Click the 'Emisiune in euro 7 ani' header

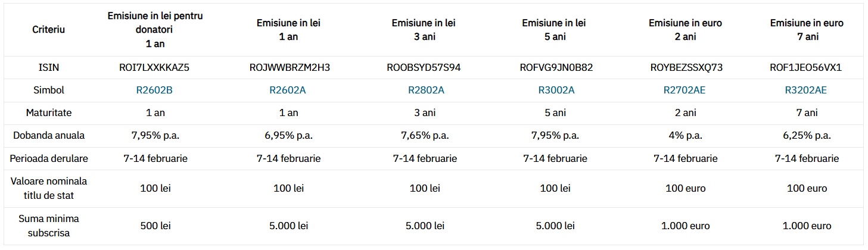click(x=807, y=30)
